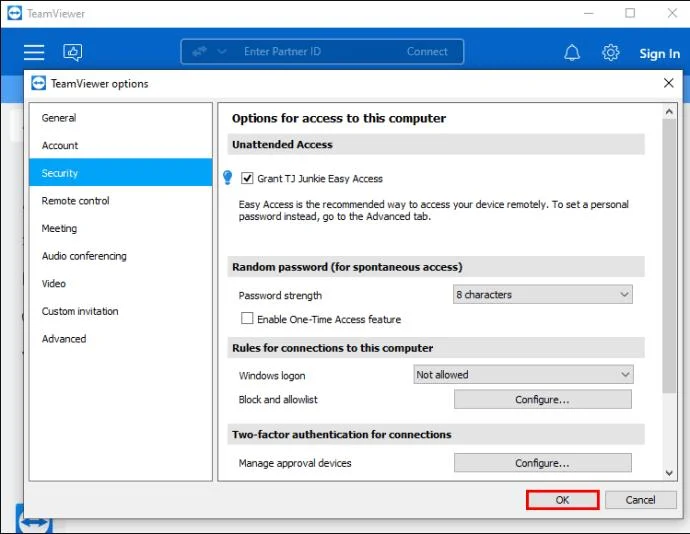
Task: Click 'Two-factor authentication for connections' heading
Action: (341, 435)
